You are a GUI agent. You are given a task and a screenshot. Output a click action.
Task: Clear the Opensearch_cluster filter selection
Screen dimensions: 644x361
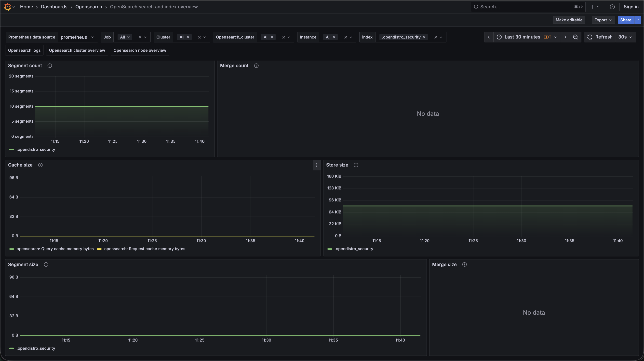coord(283,37)
